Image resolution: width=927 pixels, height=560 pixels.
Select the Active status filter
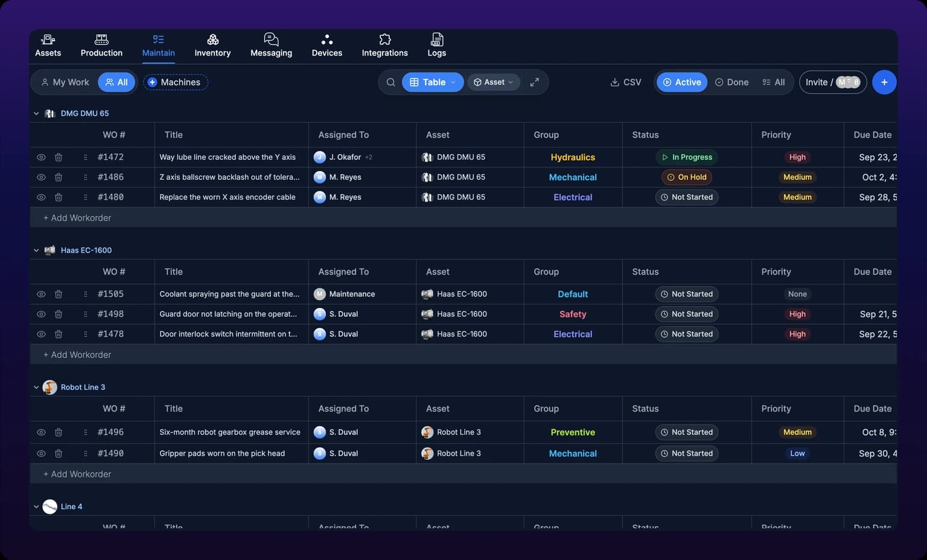pyautogui.click(x=682, y=82)
